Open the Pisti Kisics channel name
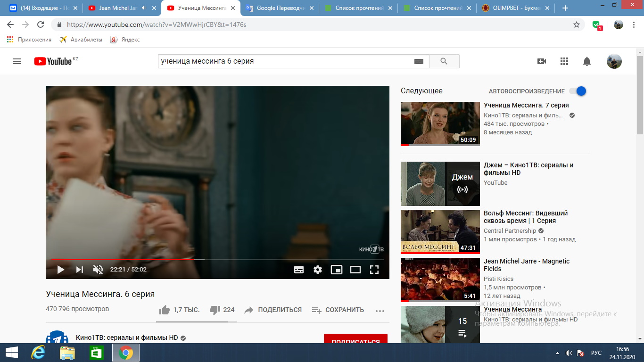 (498, 279)
